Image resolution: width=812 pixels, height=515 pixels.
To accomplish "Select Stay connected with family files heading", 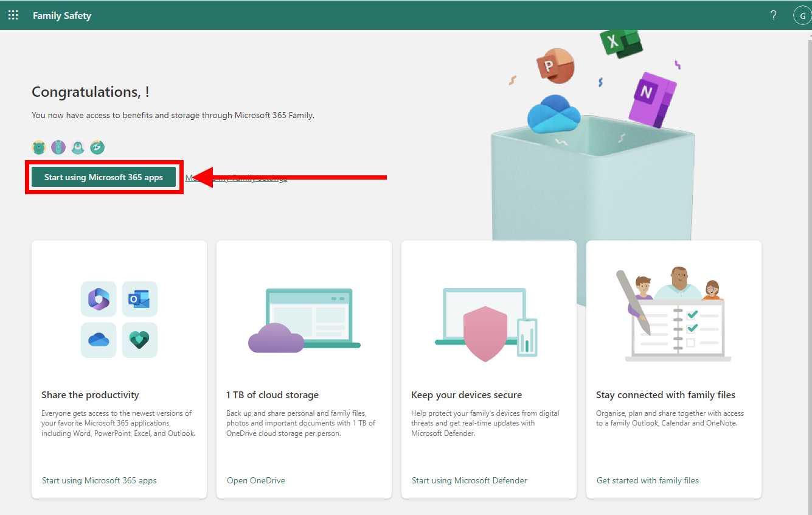I will (x=665, y=394).
